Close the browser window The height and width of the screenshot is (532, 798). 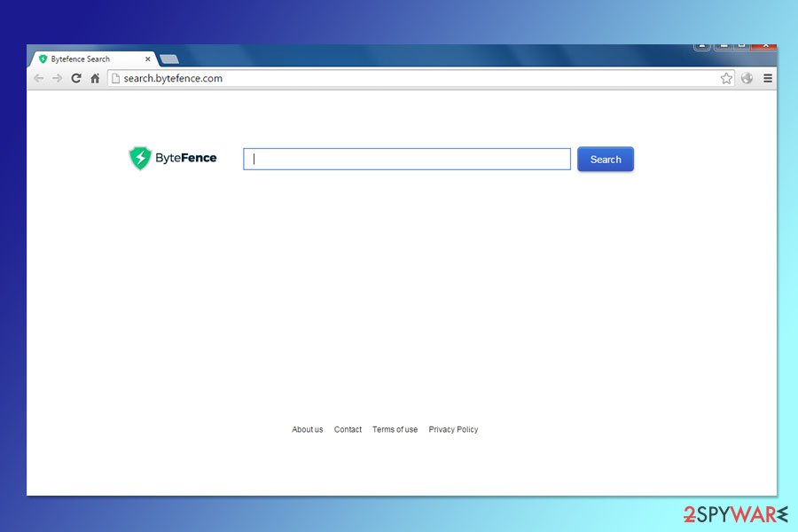(x=764, y=46)
